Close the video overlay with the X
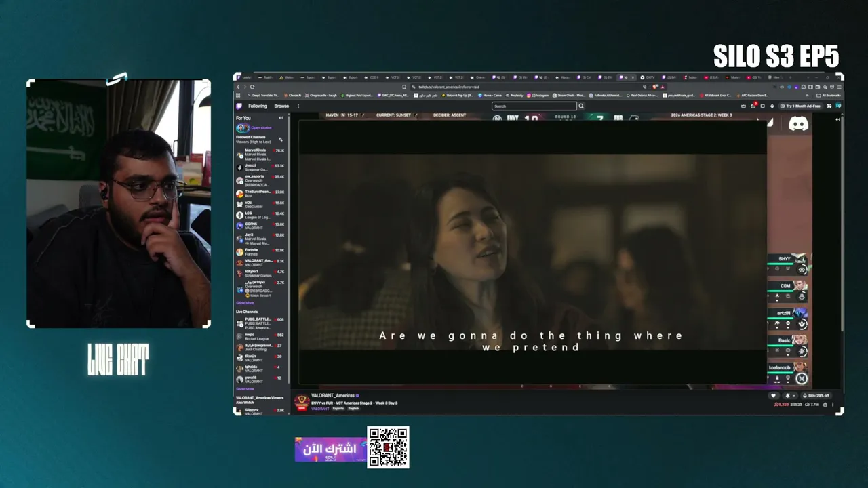The height and width of the screenshot is (488, 868). coord(802,379)
